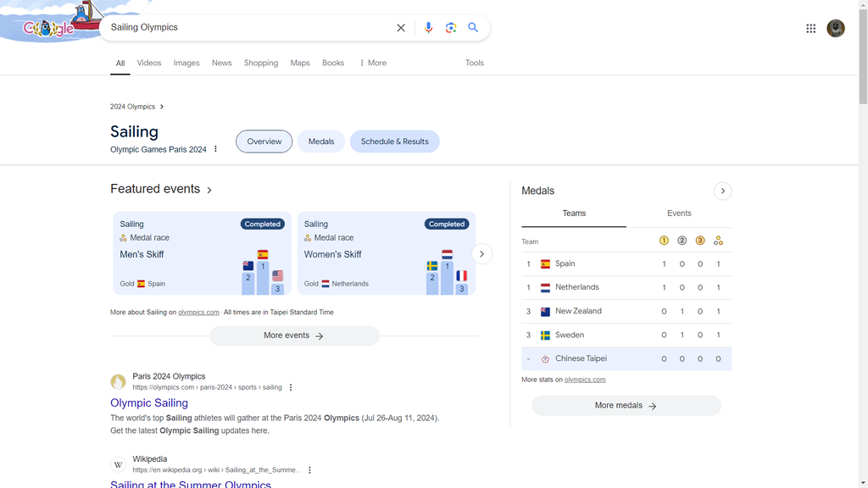Clear the search box text

click(x=401, y=28)
